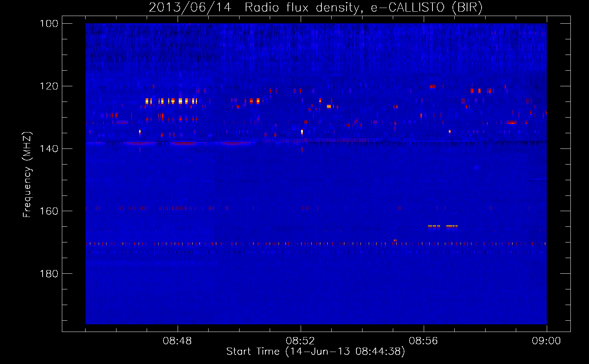589x364 pixels.
Task: Click the bright orange burst pair near 165 MHz
Action: [443, 226]
